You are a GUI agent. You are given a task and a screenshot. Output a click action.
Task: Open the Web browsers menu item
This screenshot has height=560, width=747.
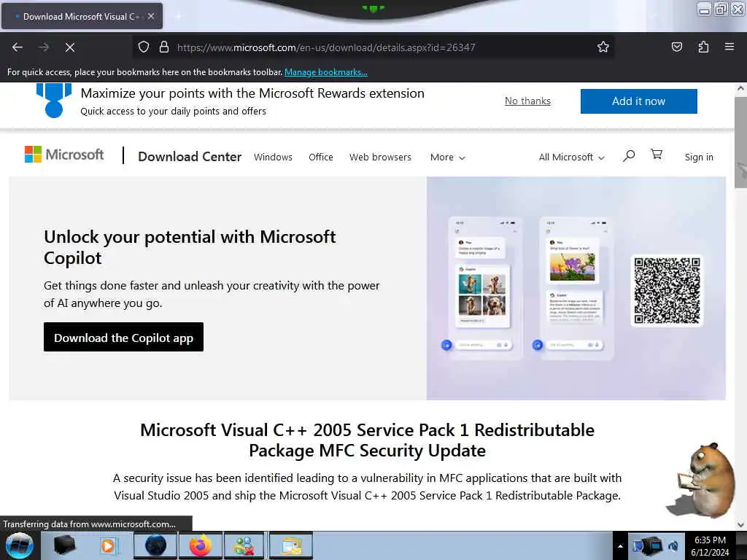(380, 157)
